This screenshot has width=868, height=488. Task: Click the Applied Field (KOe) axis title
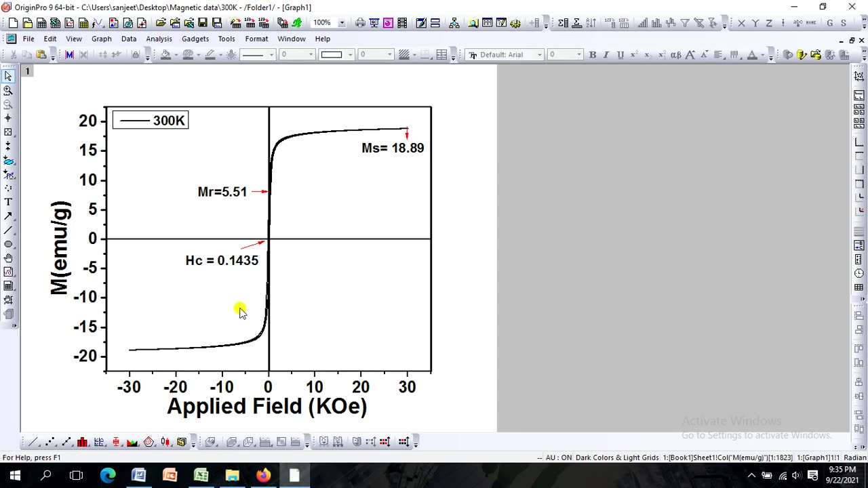267,406
